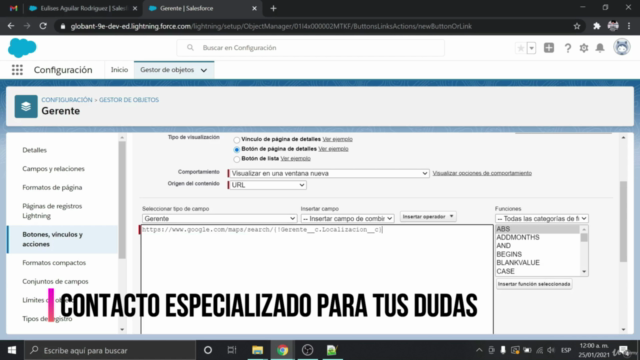Open the setup gear icon
640x360 pixels.
[x=584, y=48]
